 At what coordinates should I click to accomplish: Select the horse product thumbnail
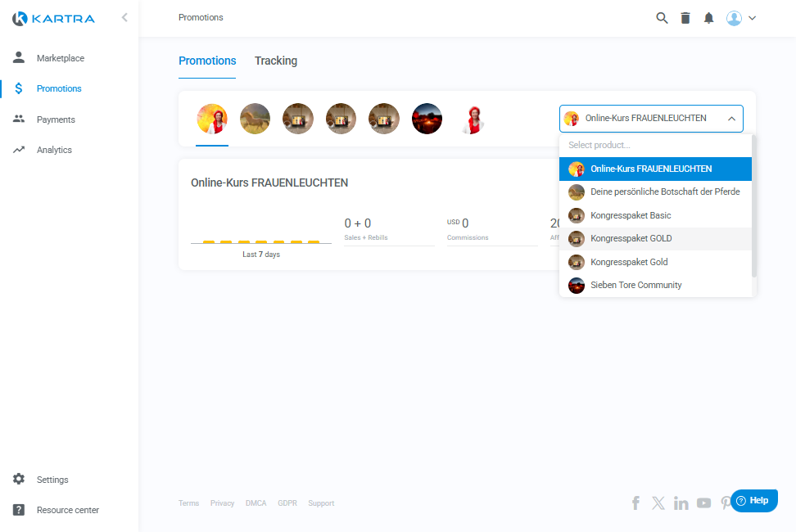point(255,119)
